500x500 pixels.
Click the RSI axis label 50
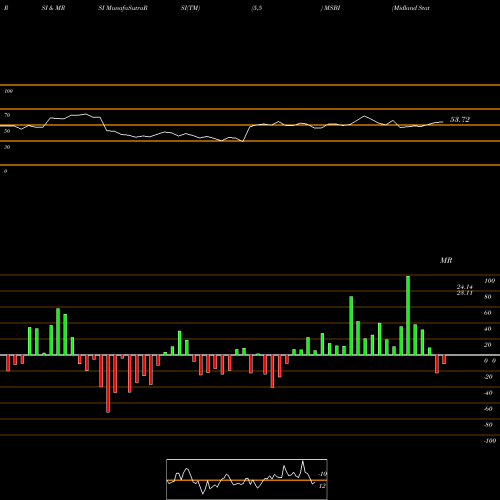[x=7, y=131]
